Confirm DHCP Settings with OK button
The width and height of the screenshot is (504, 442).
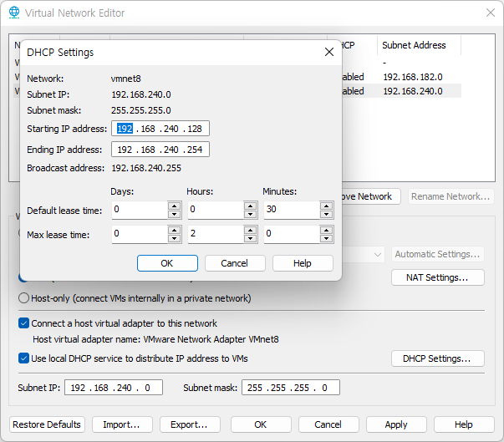pos(167,263)
